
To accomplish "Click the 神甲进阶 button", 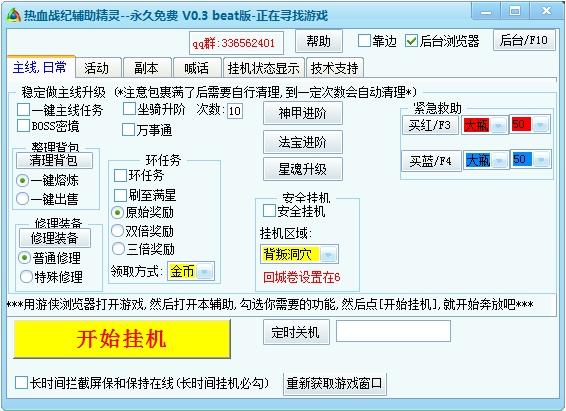I will pyautogui.click(x=302, y=113).
